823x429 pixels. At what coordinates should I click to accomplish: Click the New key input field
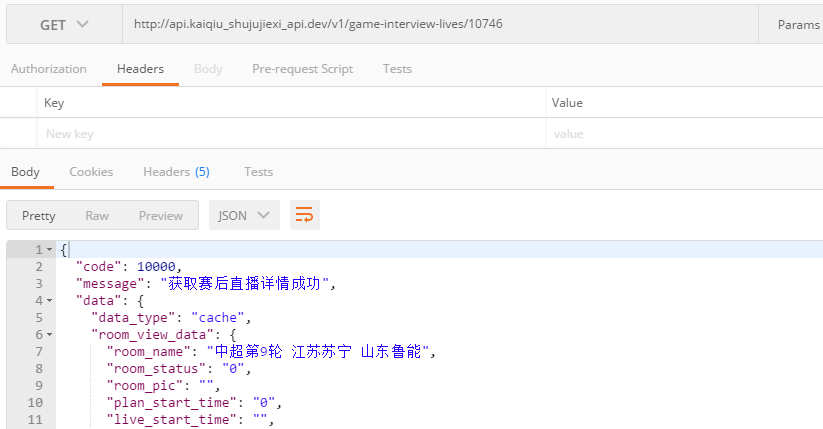pos(290,134)
